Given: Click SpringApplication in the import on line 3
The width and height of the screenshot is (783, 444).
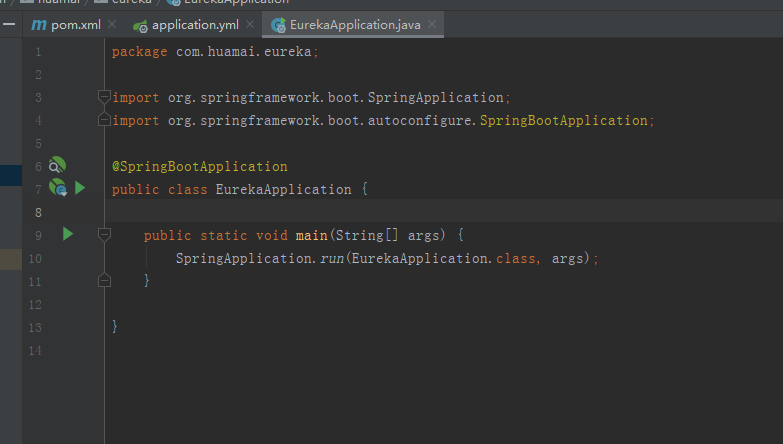Looking at the screenshot, I should coord(435,97).
